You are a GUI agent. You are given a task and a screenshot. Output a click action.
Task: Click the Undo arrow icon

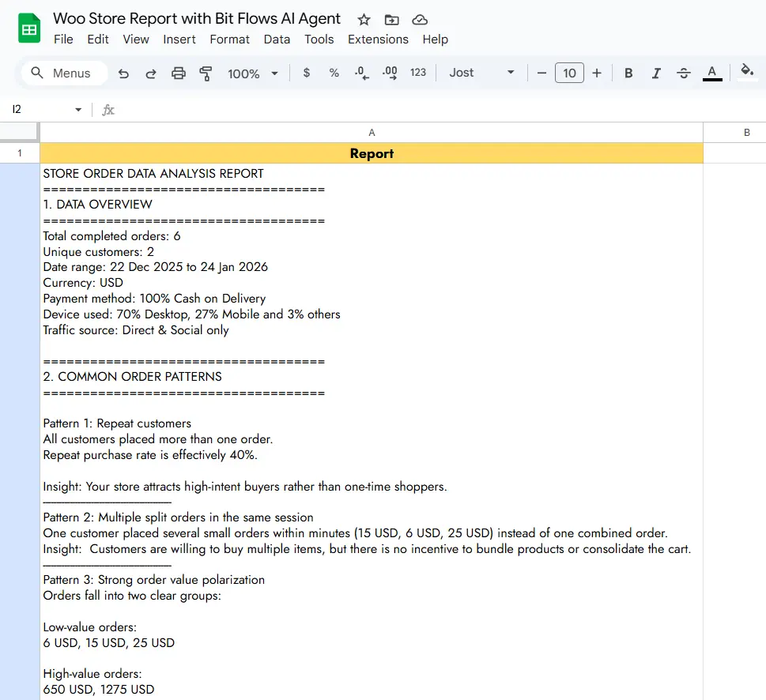tap(123, 73)
